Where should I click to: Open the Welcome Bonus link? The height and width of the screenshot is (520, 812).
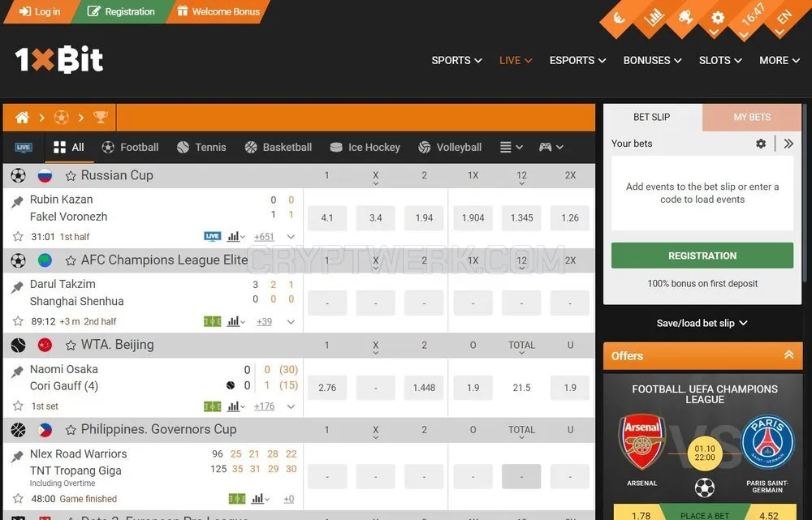pyautogui.click(x=218, y=11)
